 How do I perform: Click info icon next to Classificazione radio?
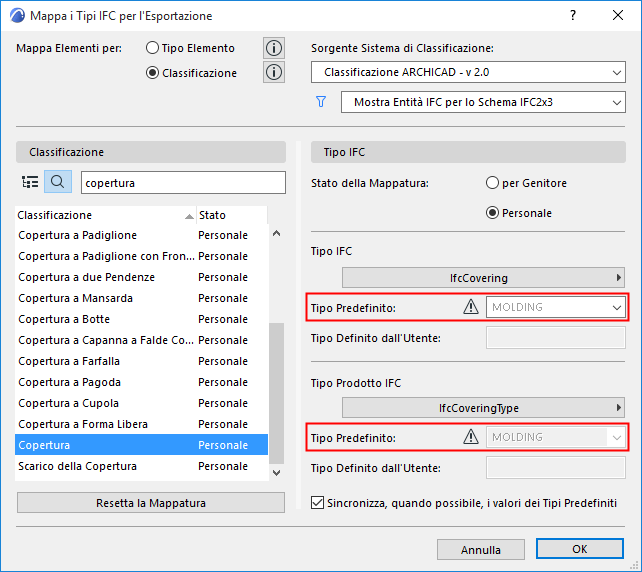(x=273, y=72)
